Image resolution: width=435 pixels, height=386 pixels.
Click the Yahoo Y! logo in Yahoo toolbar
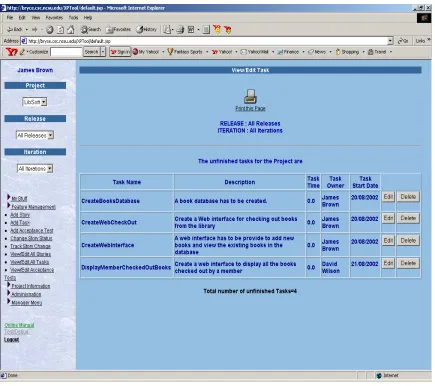tap(12, 52)
